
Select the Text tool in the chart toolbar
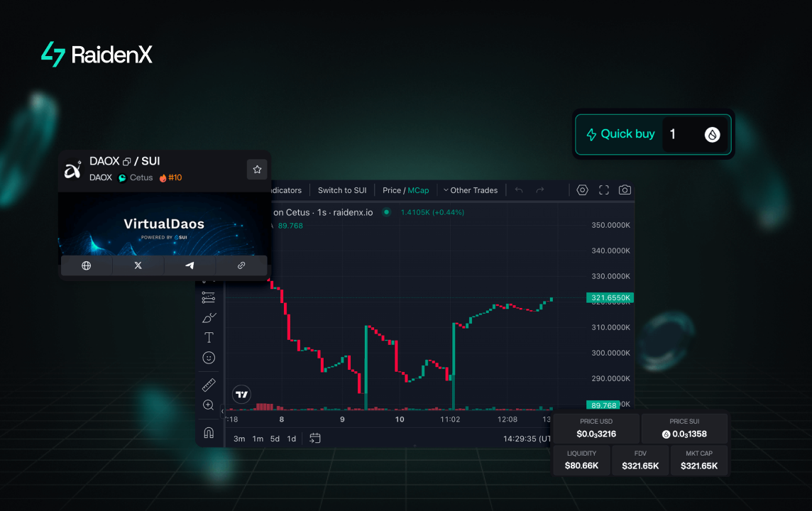[209, 338]
